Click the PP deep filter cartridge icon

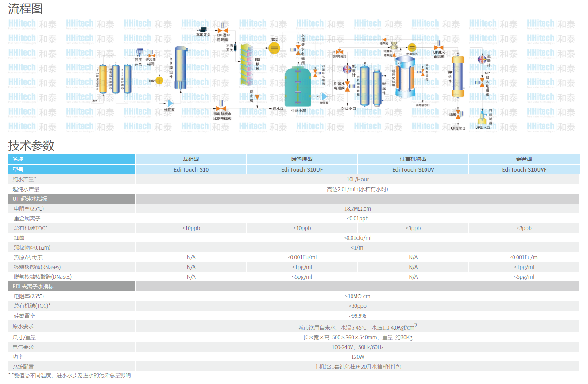103,79
